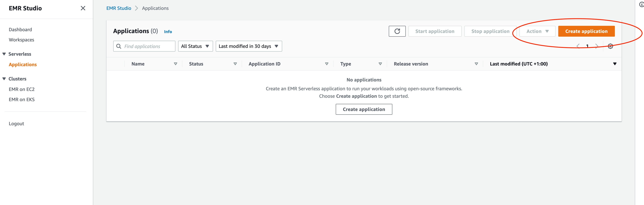The image size is (644, 205).
Task: Open Workspaces from the sidebar
Action: click(x=21, y=40)
